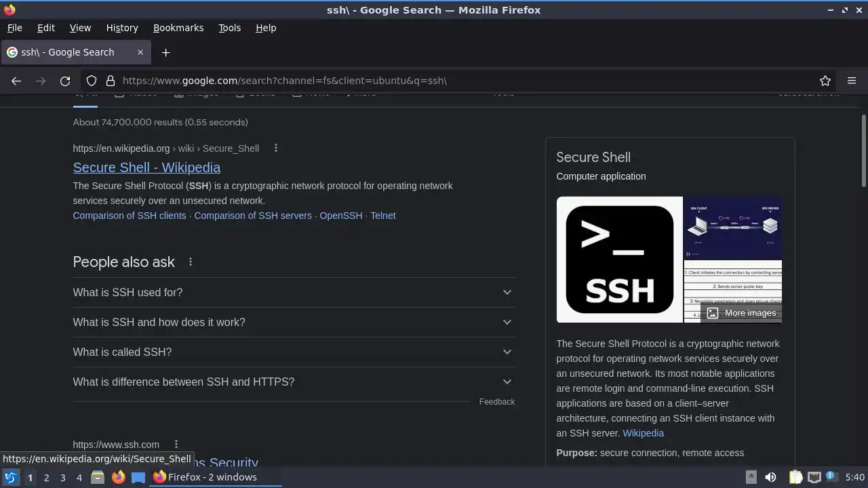Open the volume speaker tray icon

pyautogui.click(x=770, y=477)
